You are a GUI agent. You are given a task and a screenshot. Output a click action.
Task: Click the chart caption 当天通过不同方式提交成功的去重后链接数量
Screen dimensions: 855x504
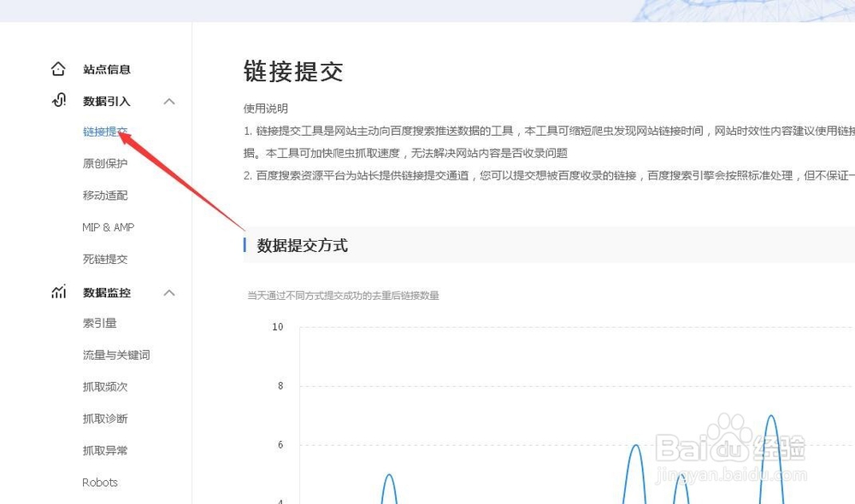(343, 296)
